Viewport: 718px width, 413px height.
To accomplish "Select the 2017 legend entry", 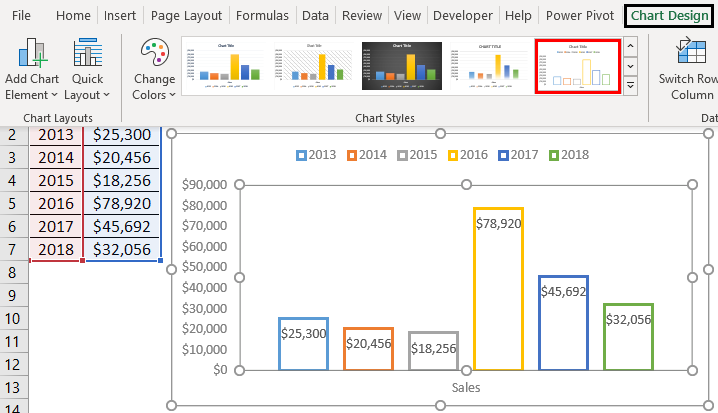I will click(518, 155).
